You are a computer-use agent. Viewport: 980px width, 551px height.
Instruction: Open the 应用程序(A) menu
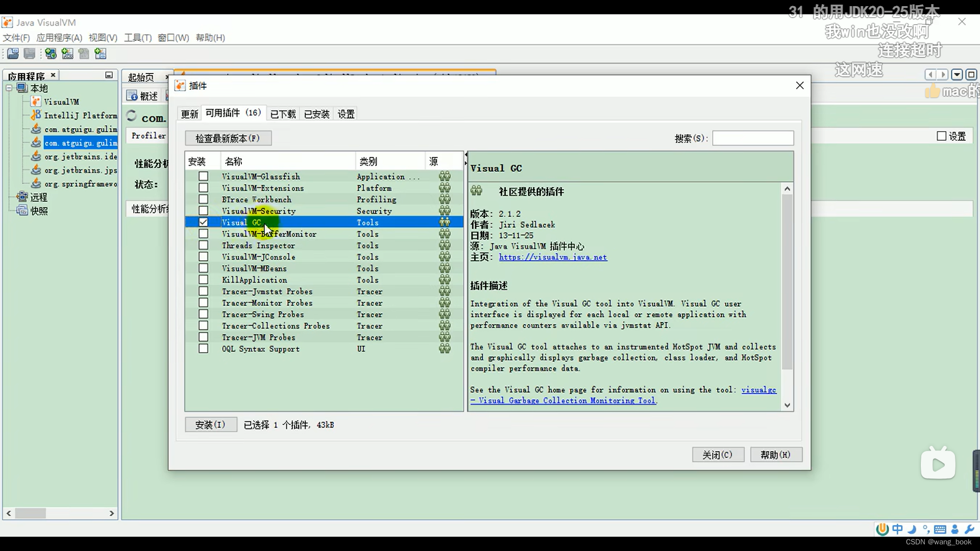59,38
